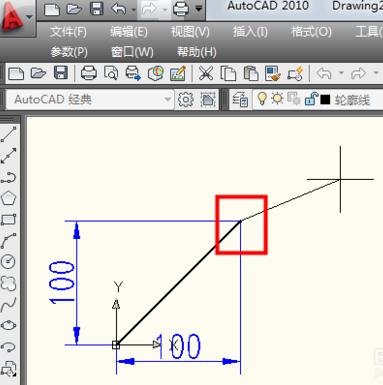Image resolution: width=383 pixels, height=385 pixels.
Task: Open the 编辑(E) menu
Action: point(129,32)
